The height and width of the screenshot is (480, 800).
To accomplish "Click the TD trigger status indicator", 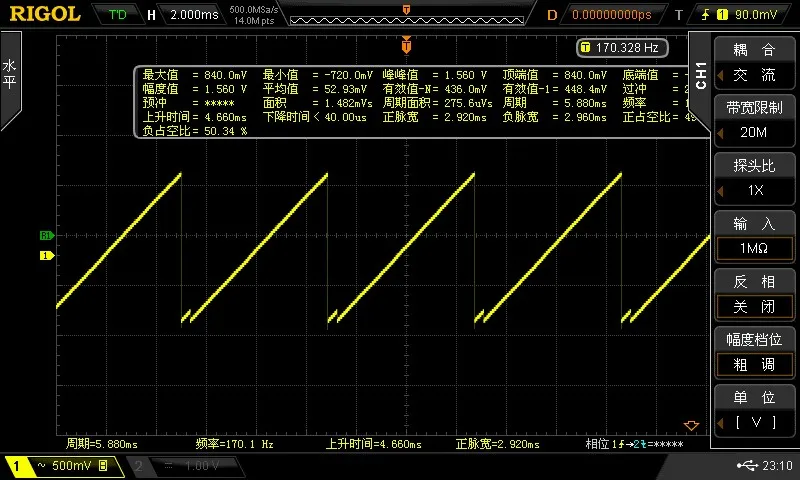I will pyautogui.click(x=118, y=15).
